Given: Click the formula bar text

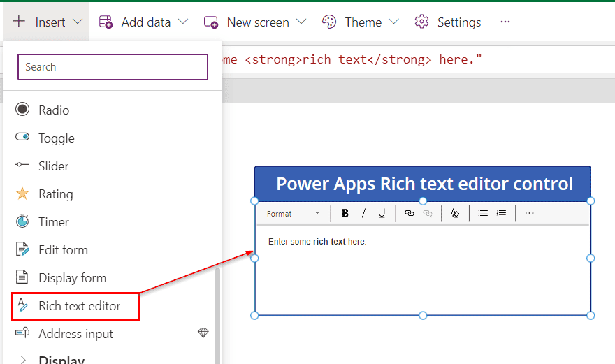Looking at the screenshot, I should click(x=352, y=59).
